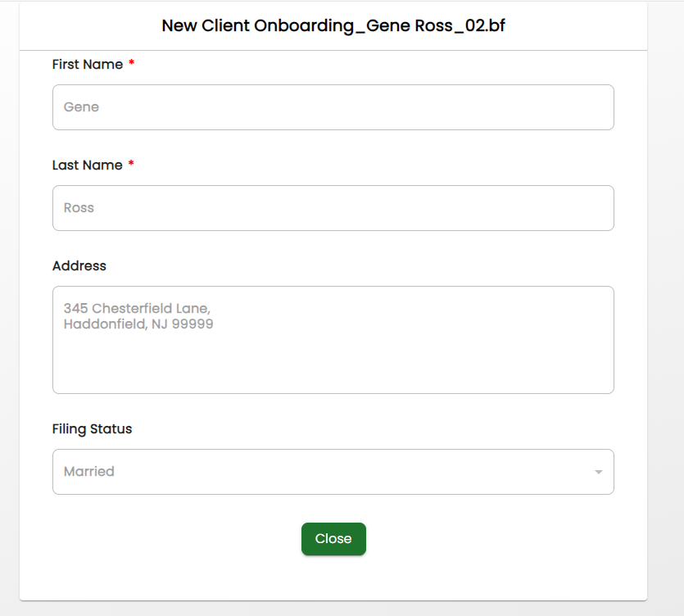This screenshot has width=684, height=616.
Task: Click the Onboarding word in dialog header
Action: tap(304, 26)
